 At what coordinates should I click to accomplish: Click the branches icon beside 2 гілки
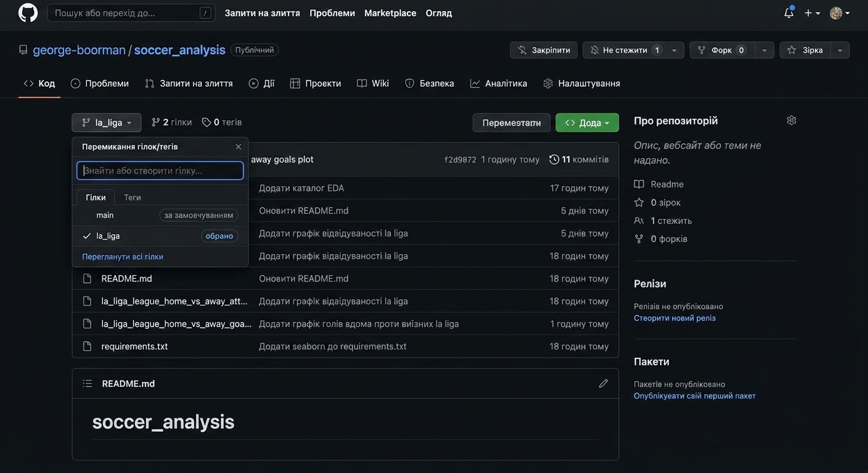156,123
